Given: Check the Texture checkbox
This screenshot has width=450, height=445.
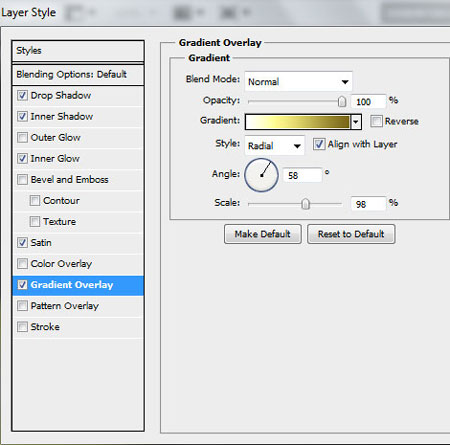Looking at the screenshot, I should 35,222.
